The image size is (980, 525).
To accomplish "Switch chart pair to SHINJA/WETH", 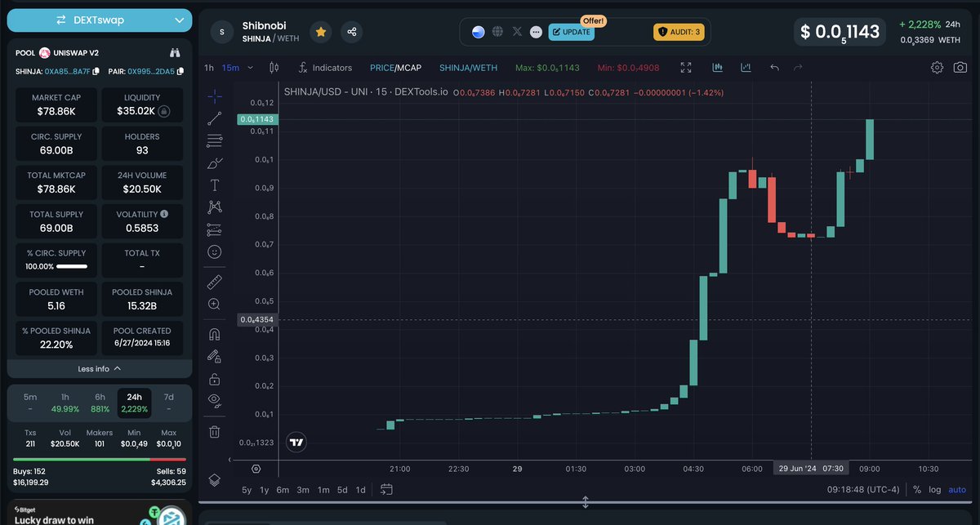I will (x=469, y=68).
